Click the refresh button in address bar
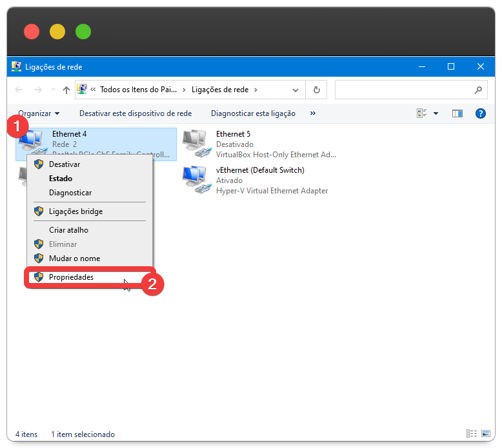Screen dimensions: 502x448 (x=316, y=90)
